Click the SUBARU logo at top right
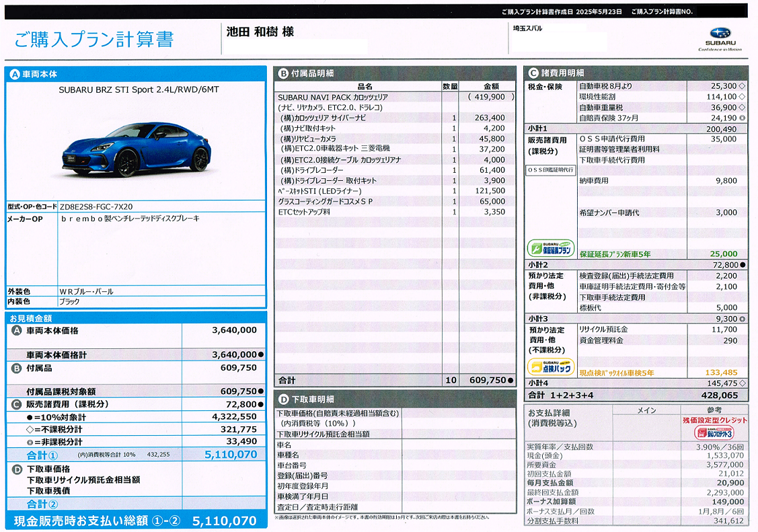 (x=720, y=39)
